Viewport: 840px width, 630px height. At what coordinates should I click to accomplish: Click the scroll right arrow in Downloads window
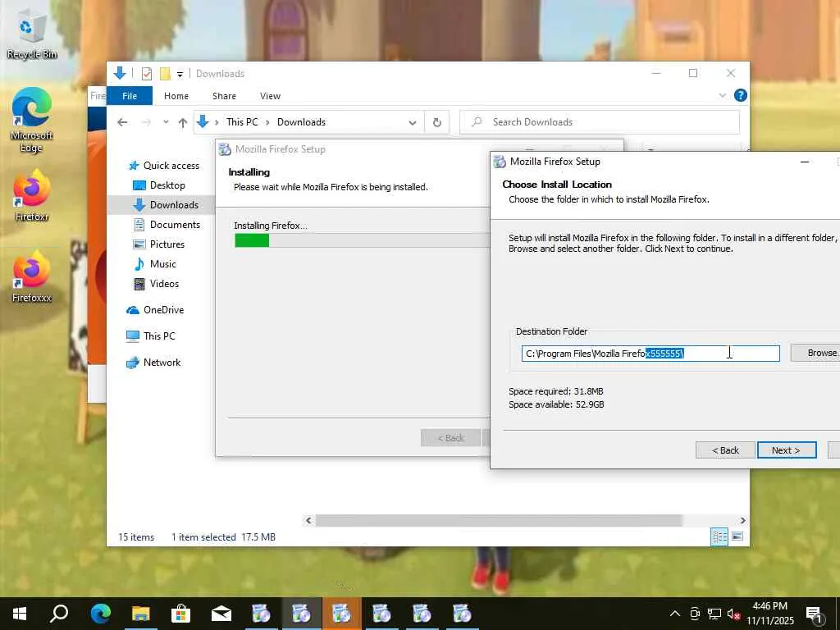[x=742, y=520]
